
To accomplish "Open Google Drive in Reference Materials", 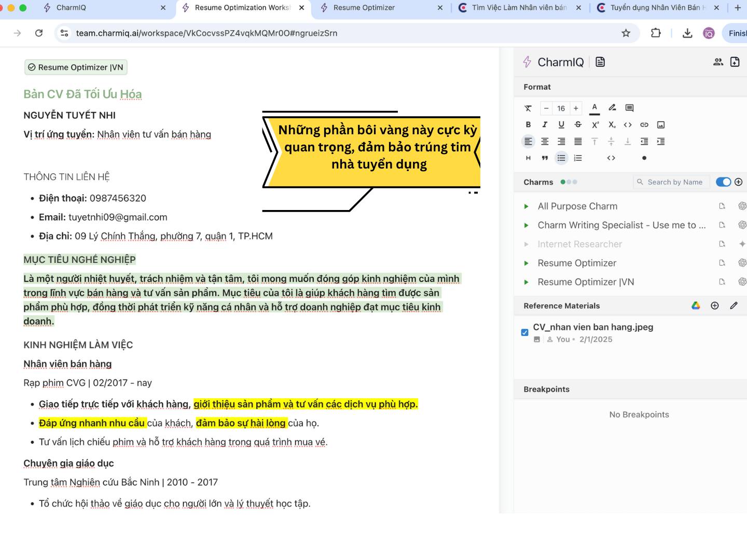I will click(x=696, y=306).
